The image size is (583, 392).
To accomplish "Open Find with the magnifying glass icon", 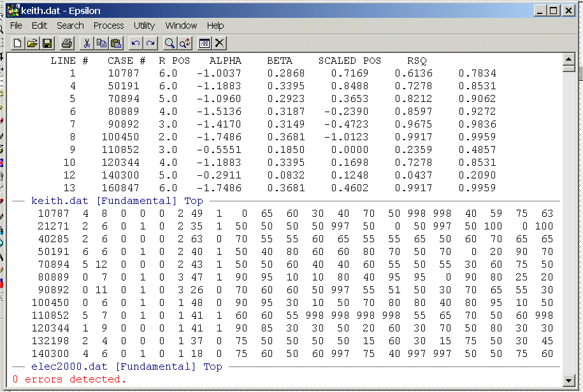I will (169, 43).
